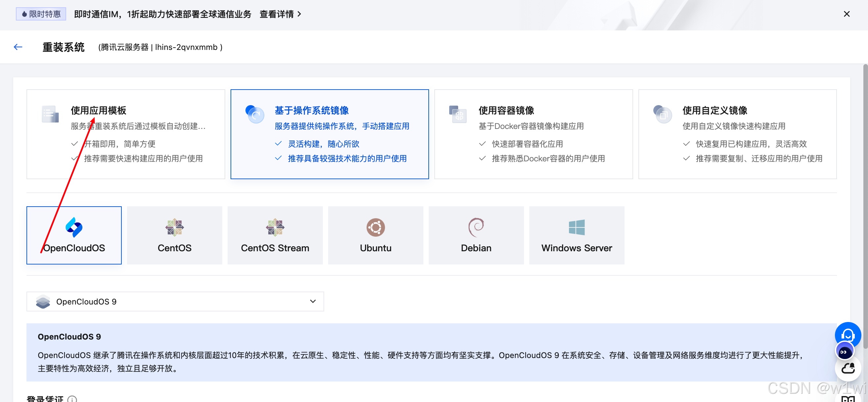Click the info icon next to 登录凭证
This screenshot has width=868, height=402.
coord(72,399)
